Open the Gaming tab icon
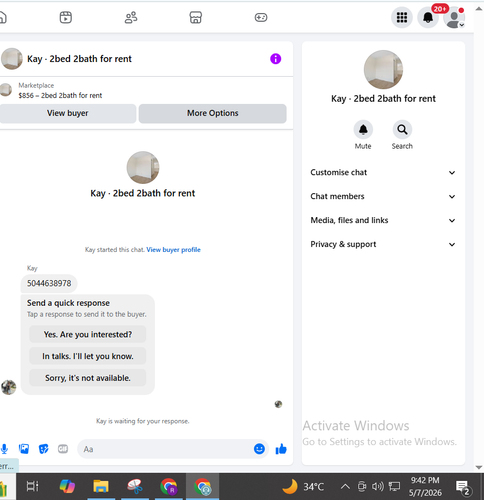Screen dimensions: 484x500 261,17
